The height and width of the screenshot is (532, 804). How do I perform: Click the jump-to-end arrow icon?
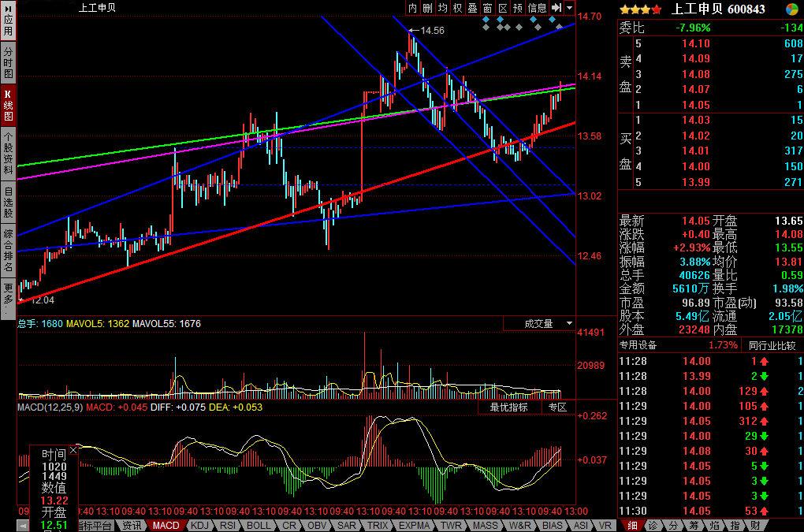pos(556,8)
